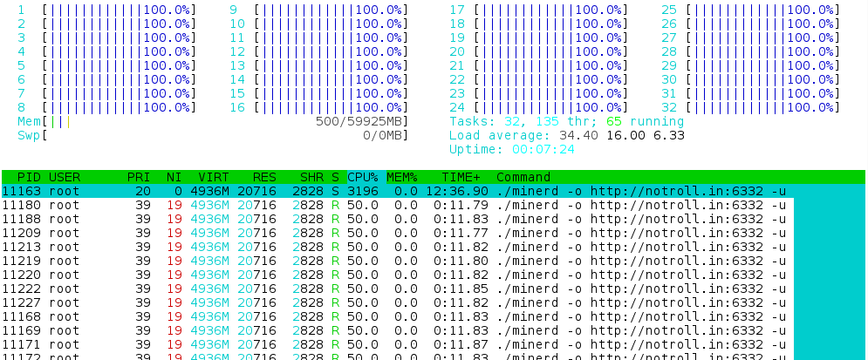The image size is (868, 360).
Task: Click the TIME+ value 12:36.90
Action: coord(457,192)
